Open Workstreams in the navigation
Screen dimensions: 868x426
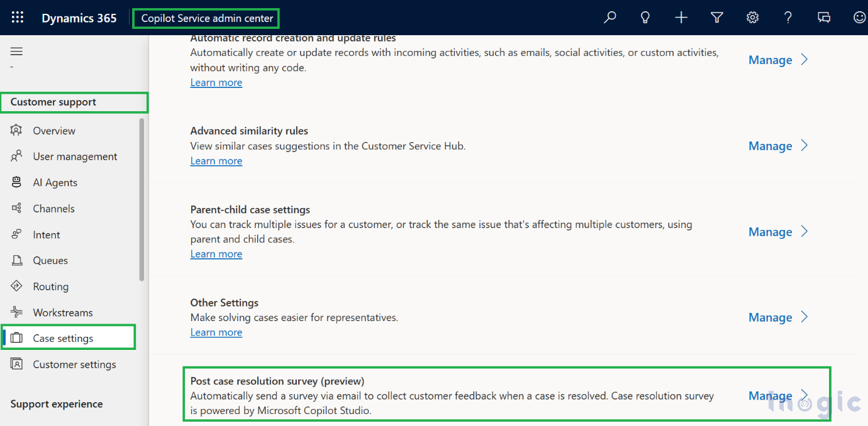[62, 312]
